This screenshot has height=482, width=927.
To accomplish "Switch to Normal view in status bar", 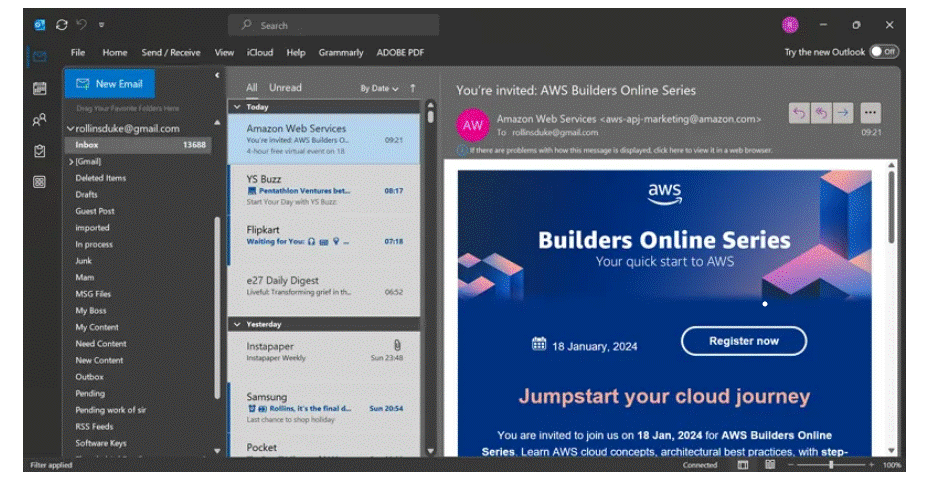I will click(743, 465).
